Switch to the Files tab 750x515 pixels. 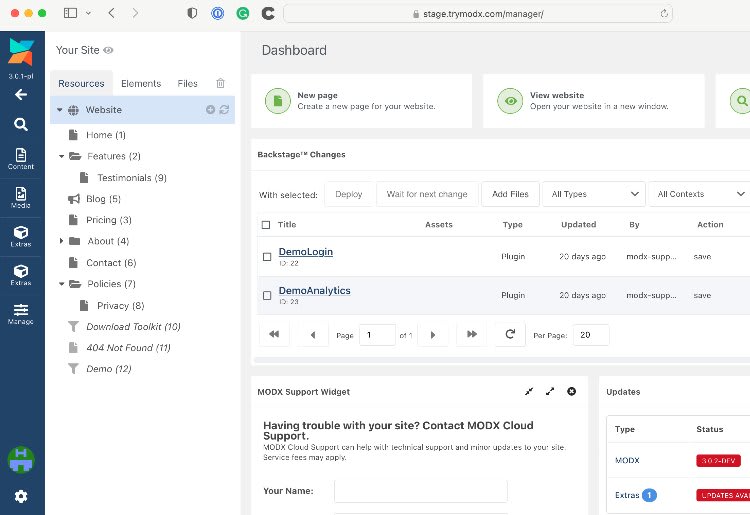point(188,84)
